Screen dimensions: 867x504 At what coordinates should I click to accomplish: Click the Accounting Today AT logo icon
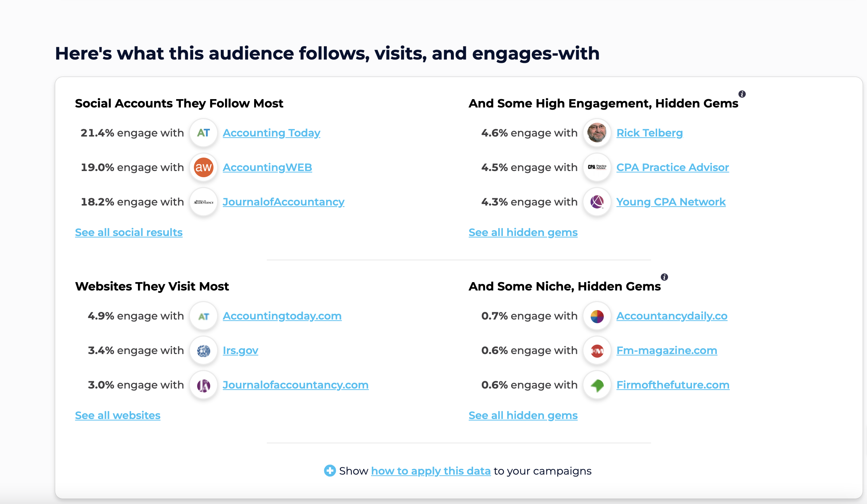click(203, 133)
